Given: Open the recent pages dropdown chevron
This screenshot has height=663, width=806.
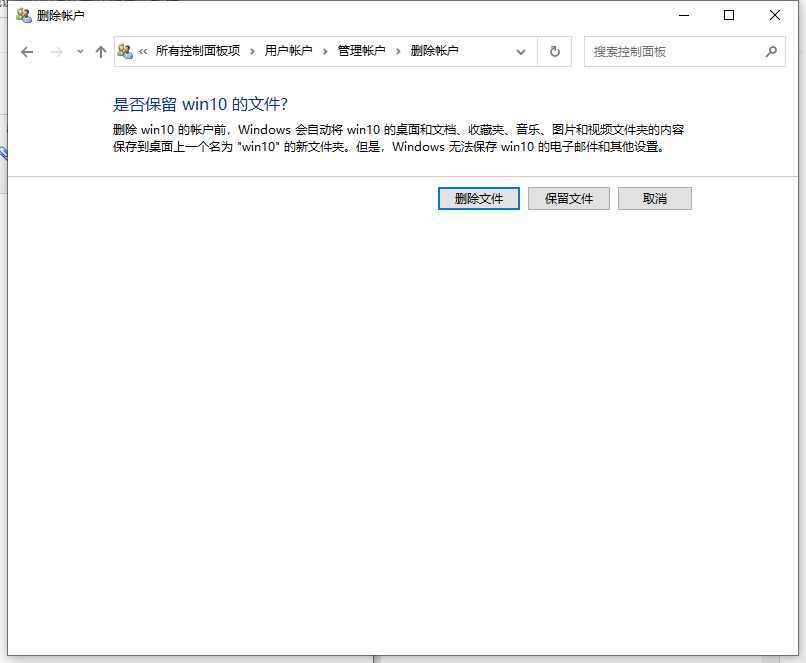Looking at the screenshot, I should (x=78, y=51).
